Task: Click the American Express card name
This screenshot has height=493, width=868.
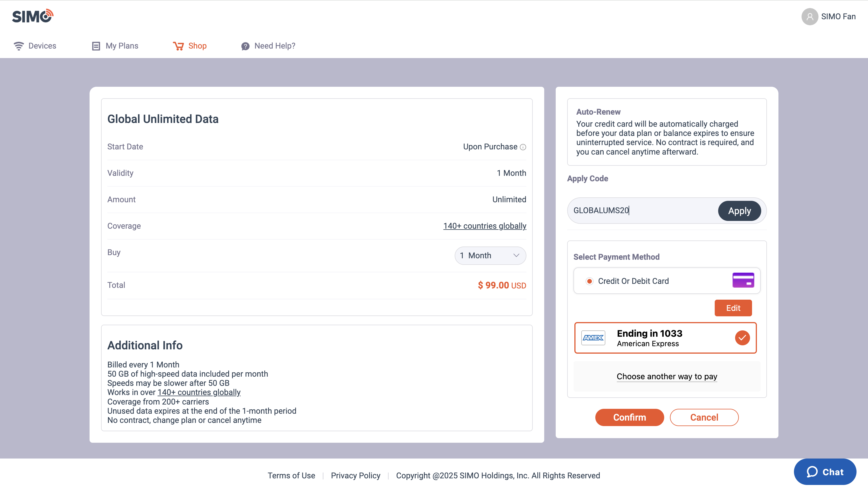Action: click(x=648, y=344)
